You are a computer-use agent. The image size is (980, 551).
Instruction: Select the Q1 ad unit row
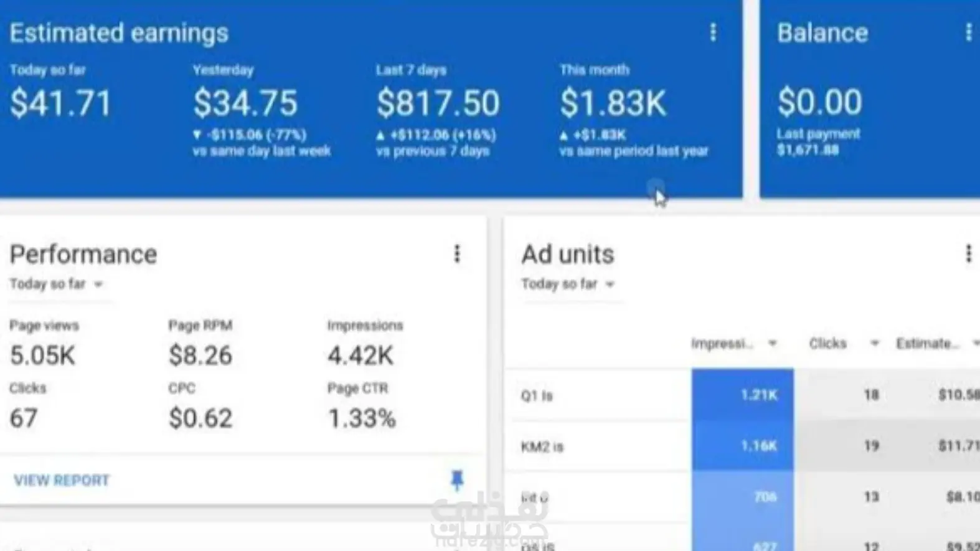(742, 395)
